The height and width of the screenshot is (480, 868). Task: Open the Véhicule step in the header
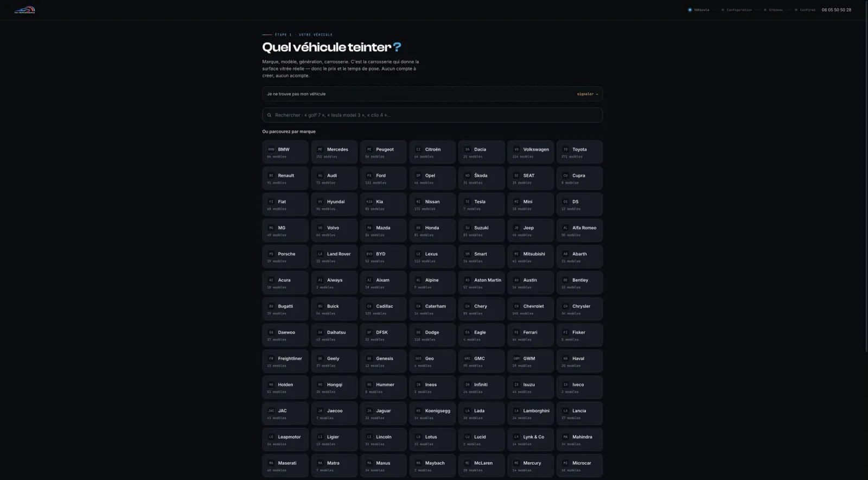(699, 10)
